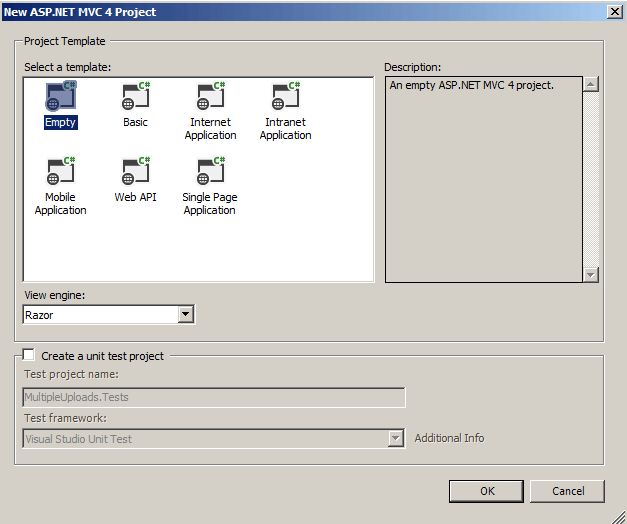Click Description scrollbar down arrow
Viewport: 627px width, 524px height.
pos(591,274)
